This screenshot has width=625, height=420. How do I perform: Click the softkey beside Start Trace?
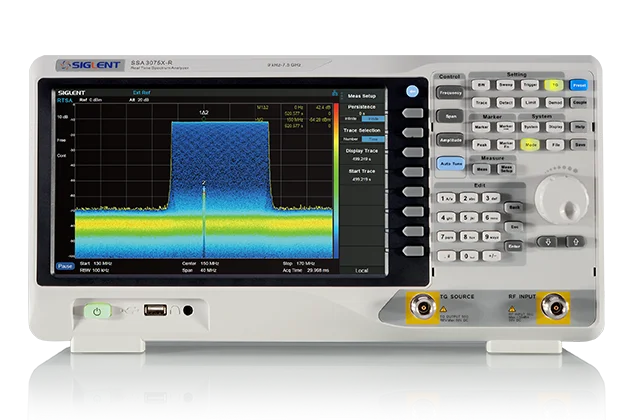(x=413, y=172)
